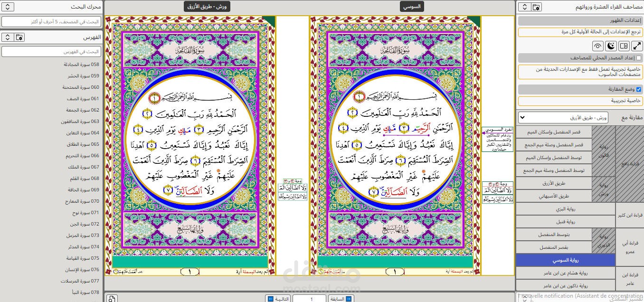This screenshot has height=302, width=644.
Task: Open 073 سورة المزمل in the index
Action: [84, 236]
